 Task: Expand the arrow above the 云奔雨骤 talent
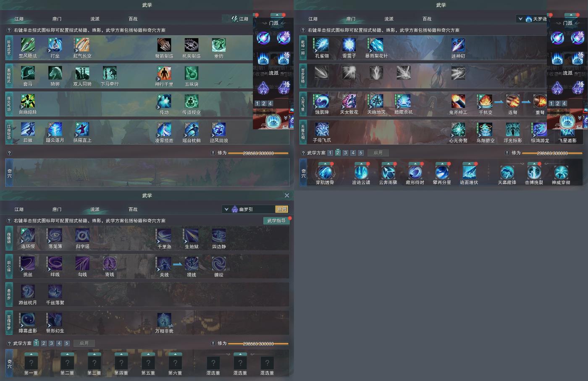[x=388, y=164]
